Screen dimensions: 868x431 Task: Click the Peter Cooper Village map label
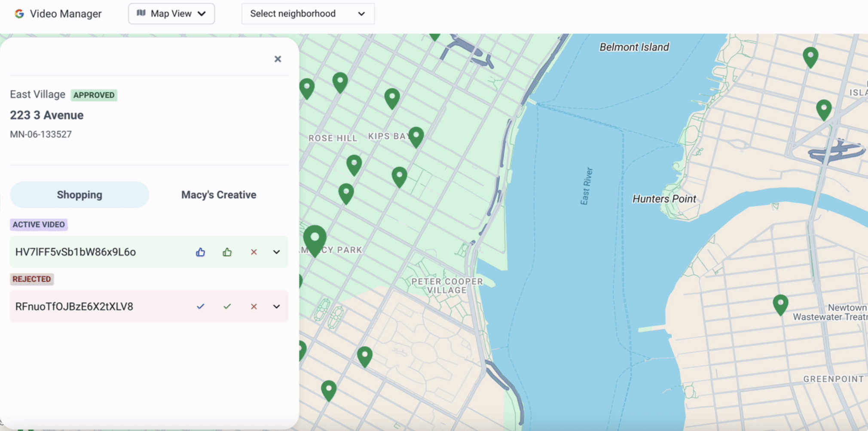(x=447, y=286)
